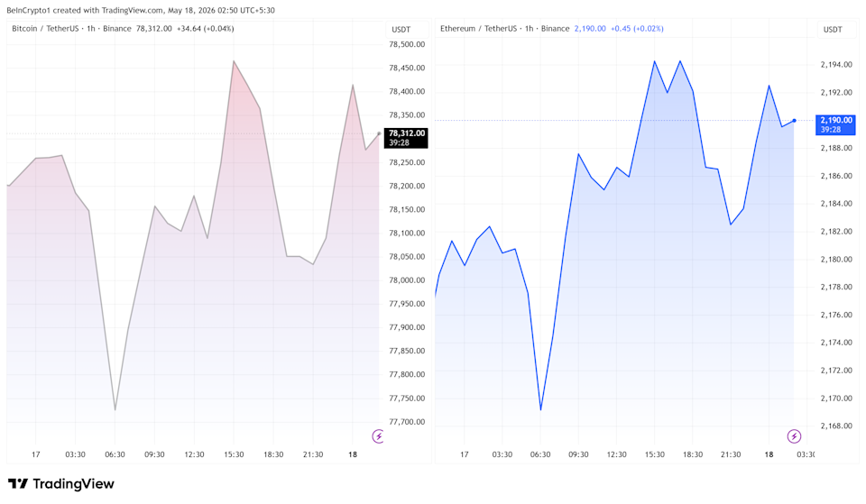The width and height of the screenshot is (866, 504).
Task: Click the 77,700.00 price axis label
Action: (407, 422)
